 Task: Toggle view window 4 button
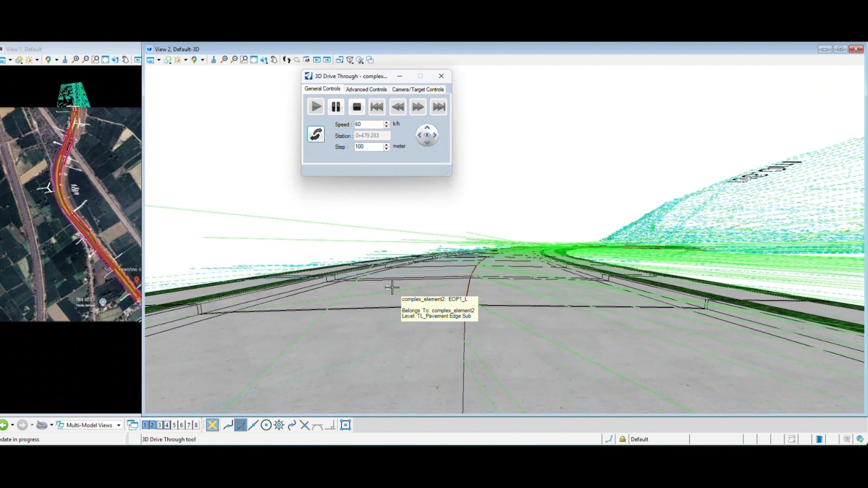(167, 425)
